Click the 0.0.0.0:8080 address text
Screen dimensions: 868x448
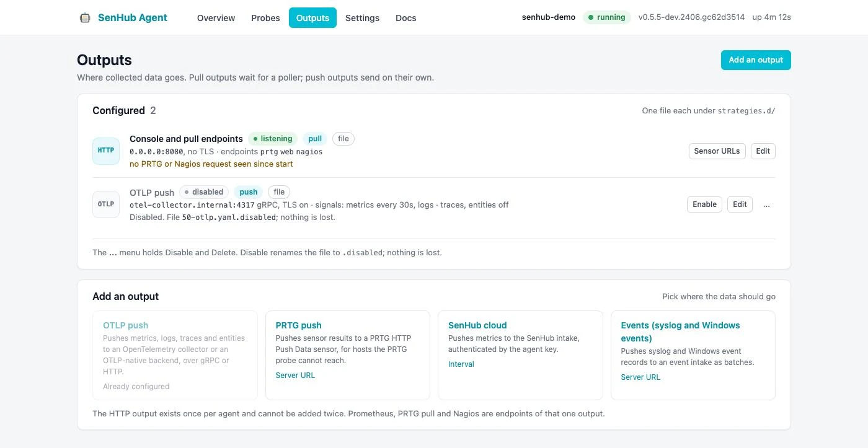[x=156, y=152]
